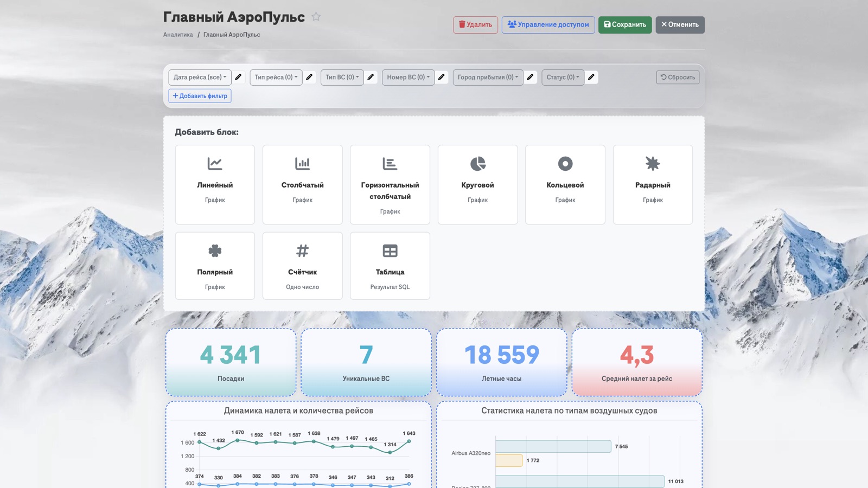Screen dimensions: 868x488
Task: Click the 11 013 bar value label
Action: [x=676, y=481]
